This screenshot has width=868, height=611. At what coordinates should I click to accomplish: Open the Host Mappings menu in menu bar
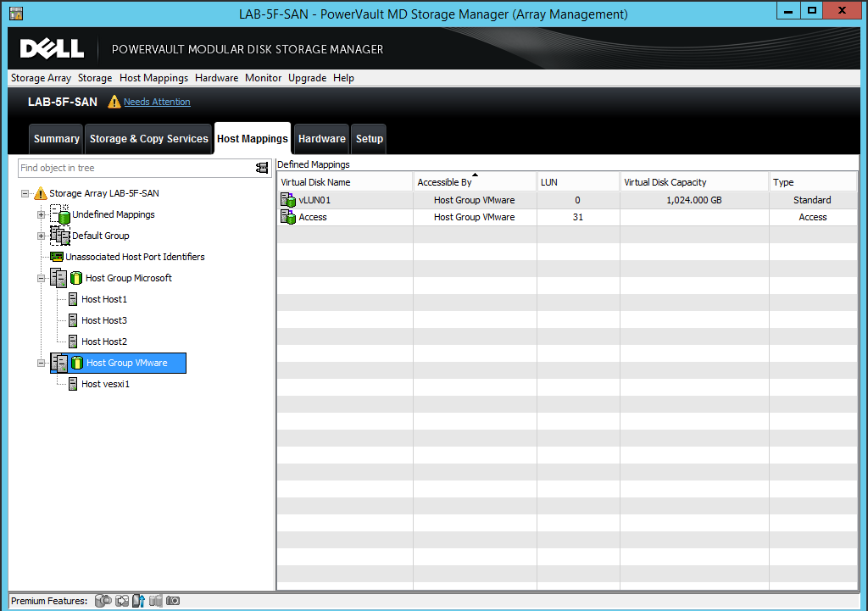pyautogui.click(x=153, y=78)
